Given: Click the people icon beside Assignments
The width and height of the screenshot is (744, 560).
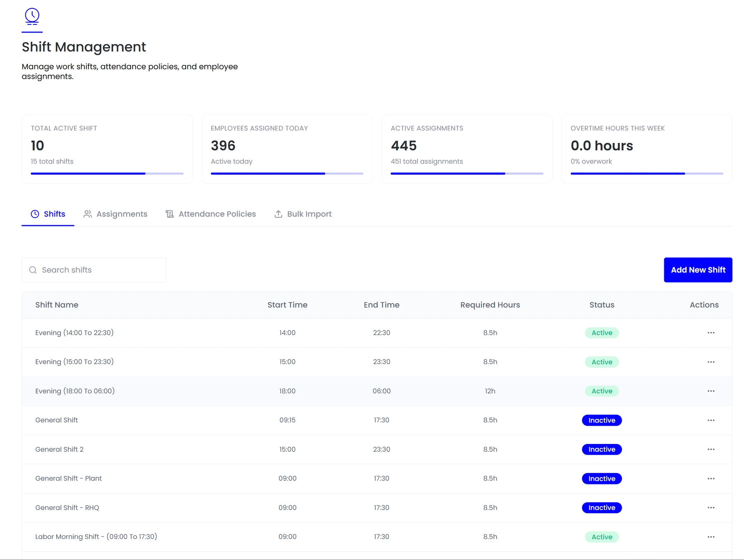Looking at the screenshot, I should click(88, 214).
